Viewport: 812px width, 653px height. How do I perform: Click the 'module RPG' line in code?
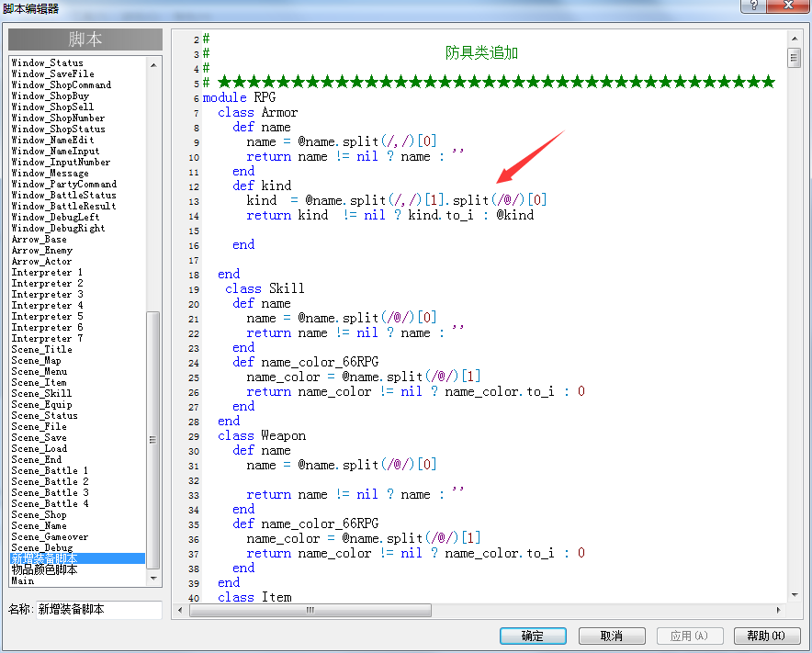[x=239, y=97]
